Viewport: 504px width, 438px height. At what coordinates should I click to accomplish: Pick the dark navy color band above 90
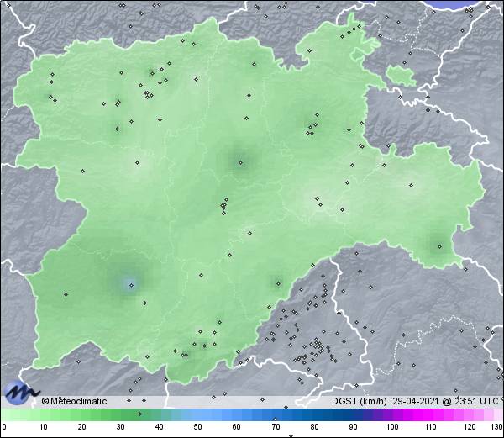[353, 414]
